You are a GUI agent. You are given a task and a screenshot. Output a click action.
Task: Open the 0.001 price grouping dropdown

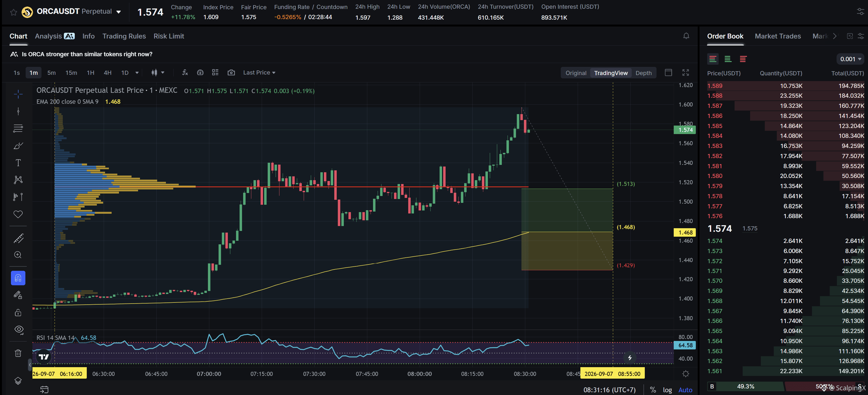851,59
